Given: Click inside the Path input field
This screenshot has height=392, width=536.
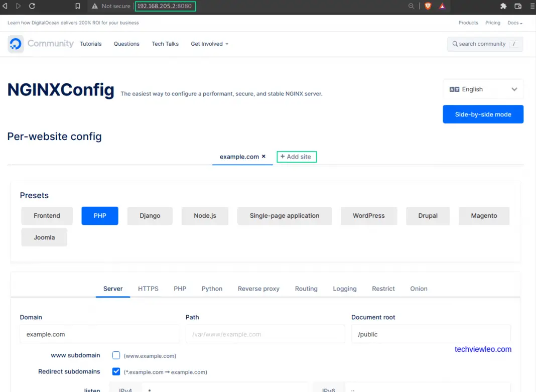Looking at the screenshot, I should tap(265, 334).
